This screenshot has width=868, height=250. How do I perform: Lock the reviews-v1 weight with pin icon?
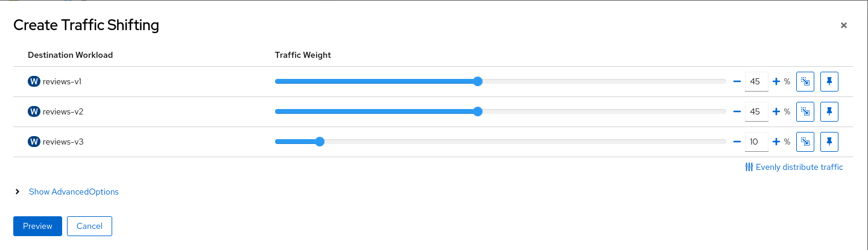[829, 81]
